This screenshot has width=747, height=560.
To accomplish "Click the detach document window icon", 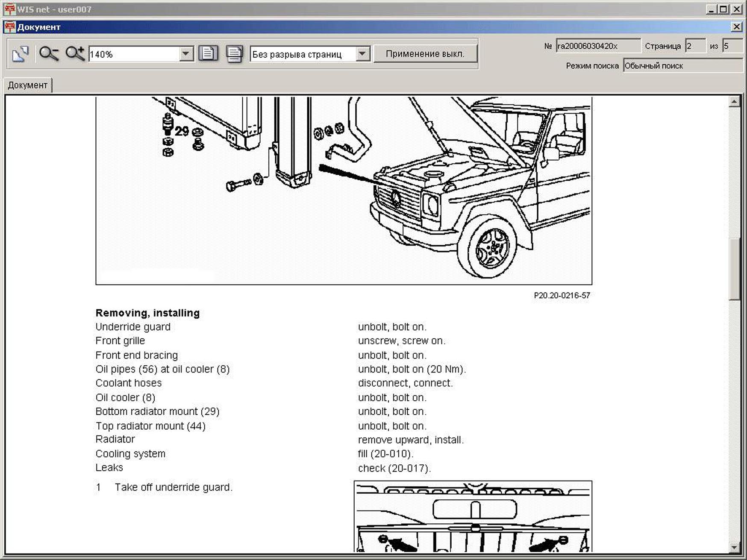I will pyautogui.click(x=20, y=54).
